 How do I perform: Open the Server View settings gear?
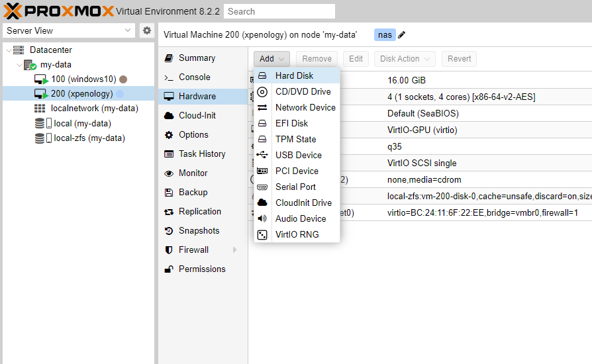point(147,30)
